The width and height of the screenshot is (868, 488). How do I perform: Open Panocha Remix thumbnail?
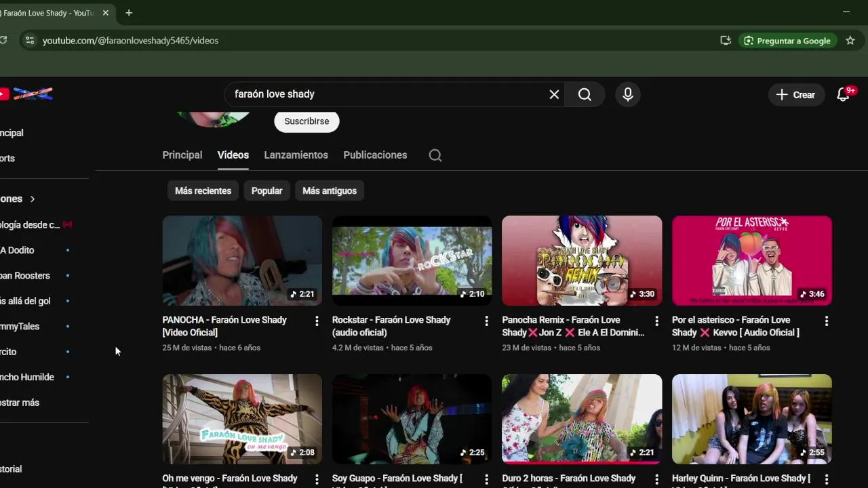[582, 261]
